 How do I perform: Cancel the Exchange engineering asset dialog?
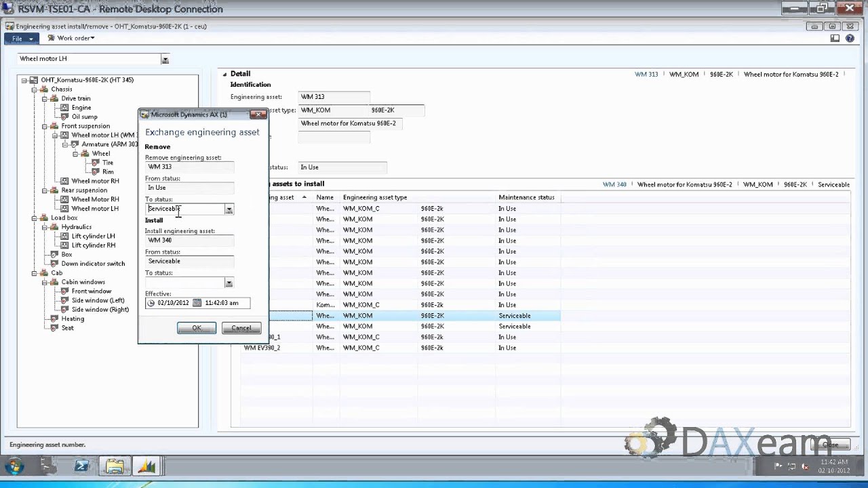pos(241,328)
